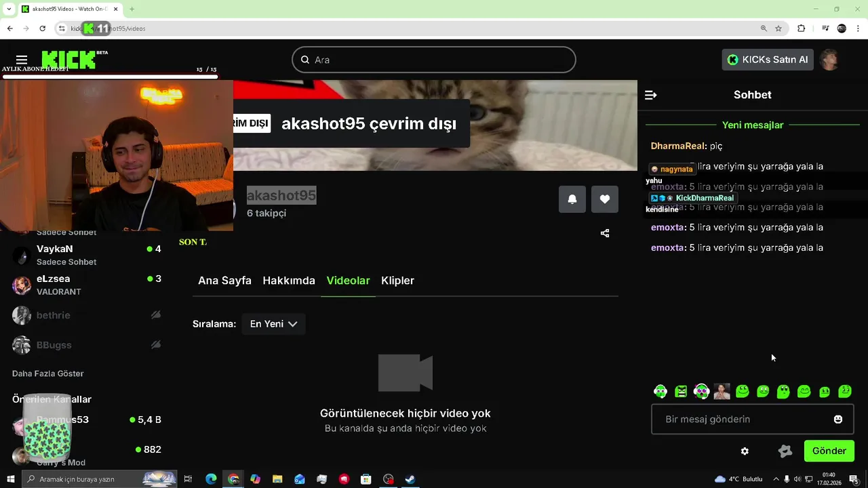Expand Daha Fazla Göster in sidebar

tap(48, 373)
